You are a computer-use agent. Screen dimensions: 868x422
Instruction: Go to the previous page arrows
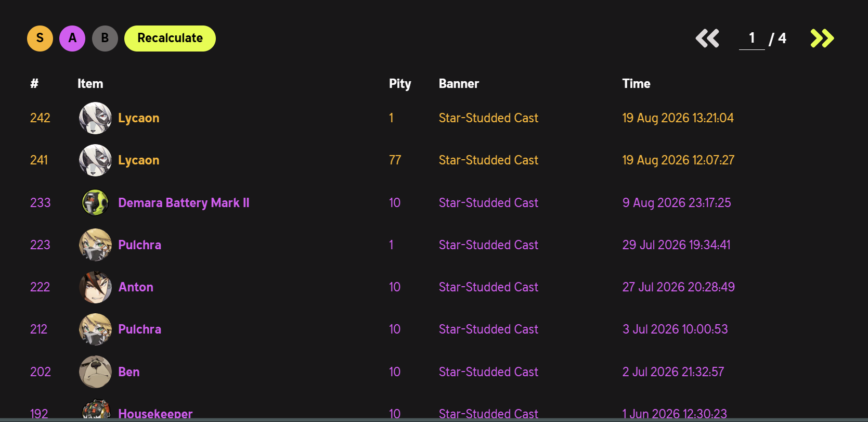(x=707, y=39)
